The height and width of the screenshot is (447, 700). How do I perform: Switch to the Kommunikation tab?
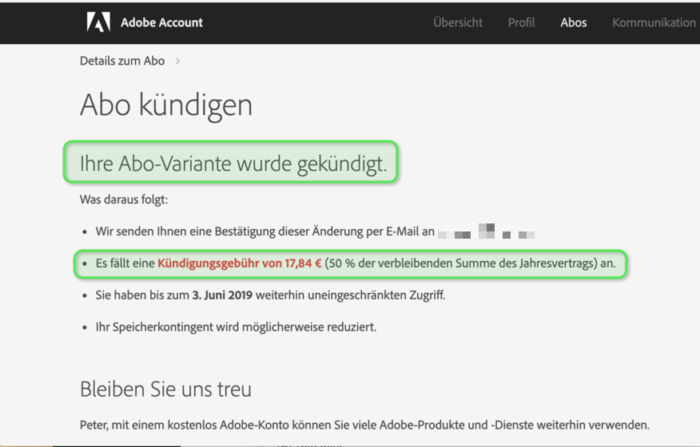click(x=654, y=22)
